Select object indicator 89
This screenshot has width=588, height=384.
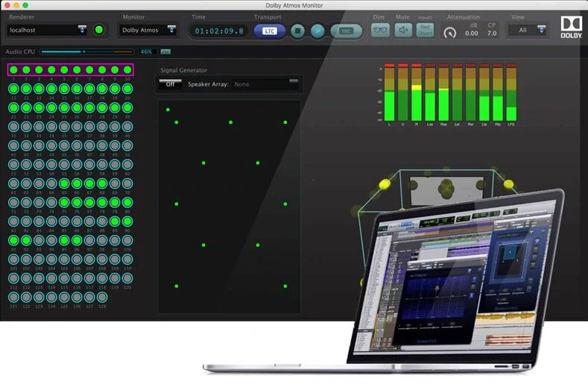point(115,221)
